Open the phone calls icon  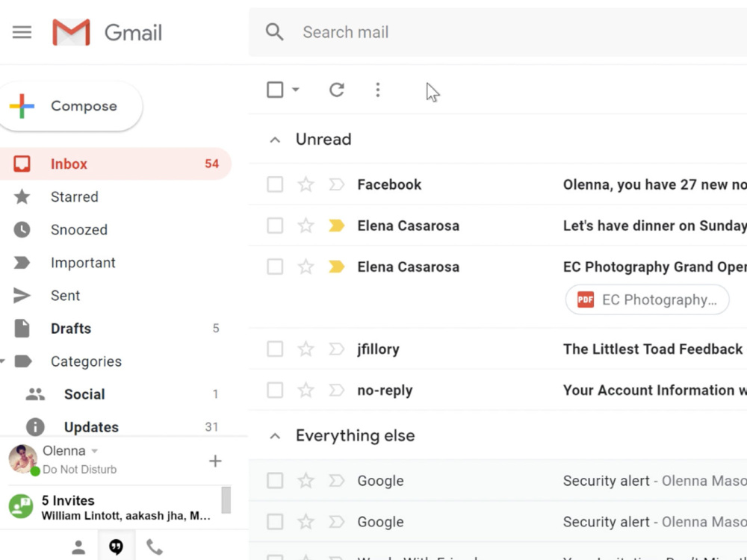pos(155,547)
